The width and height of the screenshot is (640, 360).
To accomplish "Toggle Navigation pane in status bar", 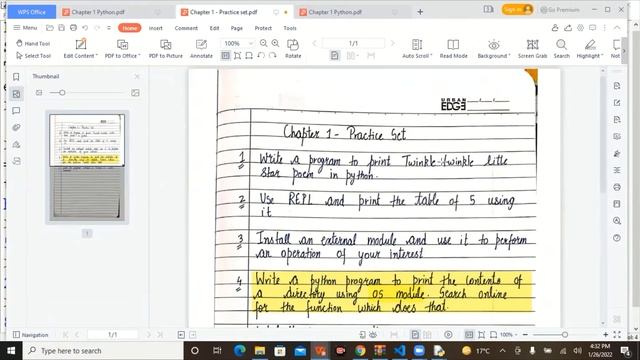I will (x=31, y=335).
